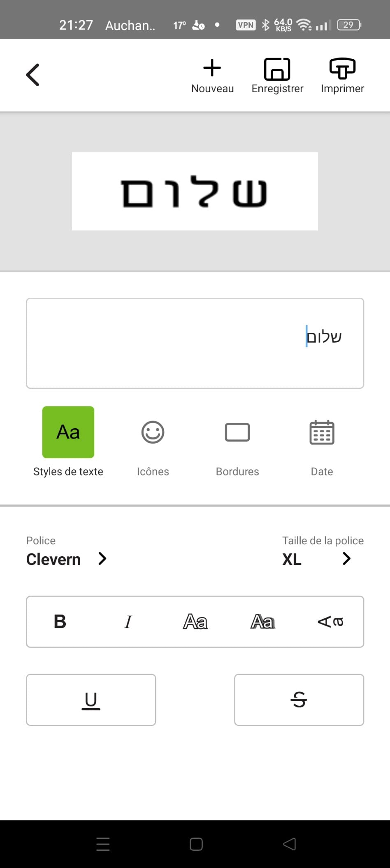The height and width of the screenshot is (868, 390).
Task: Tap the back arrow at top left
Action: [x=33, y=75]
